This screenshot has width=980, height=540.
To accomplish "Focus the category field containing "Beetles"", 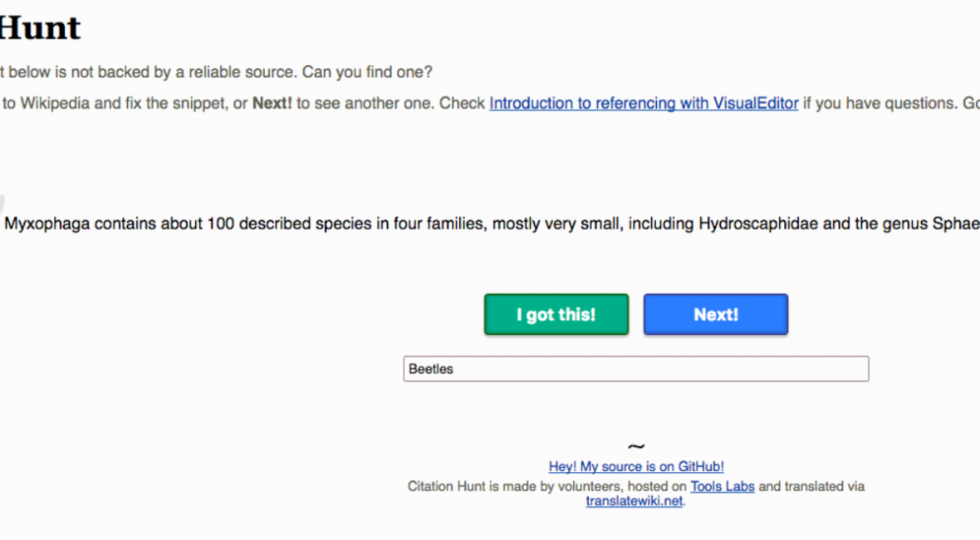I will click(x=635, y=369).
